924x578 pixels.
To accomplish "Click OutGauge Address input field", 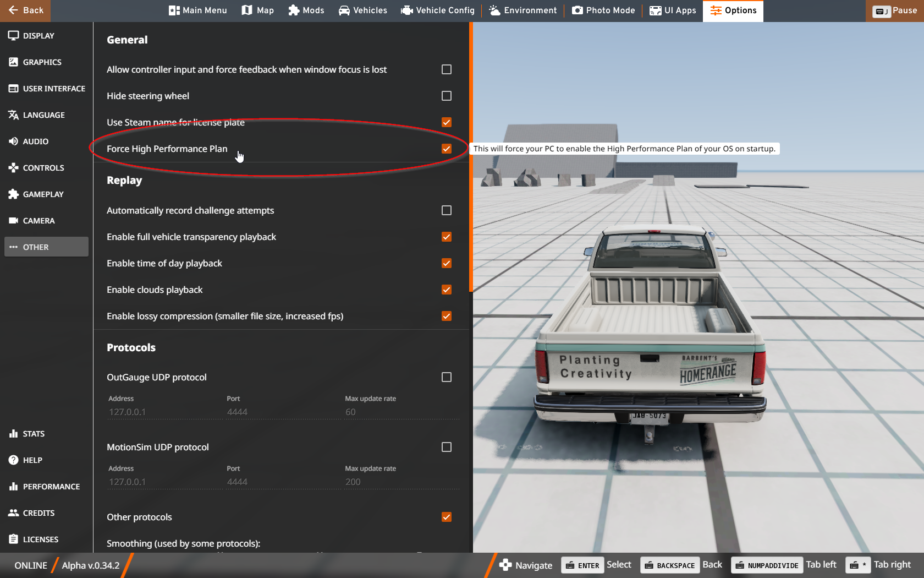I will pos(165,412).
